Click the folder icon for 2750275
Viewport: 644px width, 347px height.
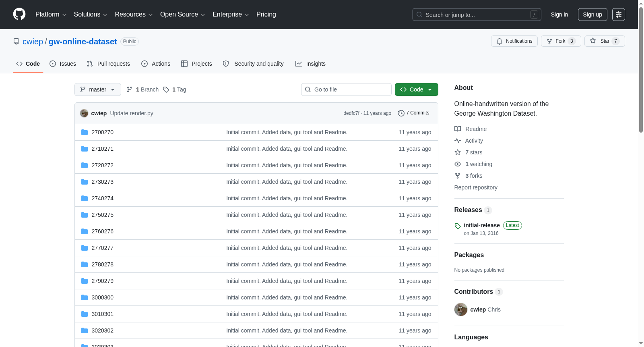pos(85,215)
